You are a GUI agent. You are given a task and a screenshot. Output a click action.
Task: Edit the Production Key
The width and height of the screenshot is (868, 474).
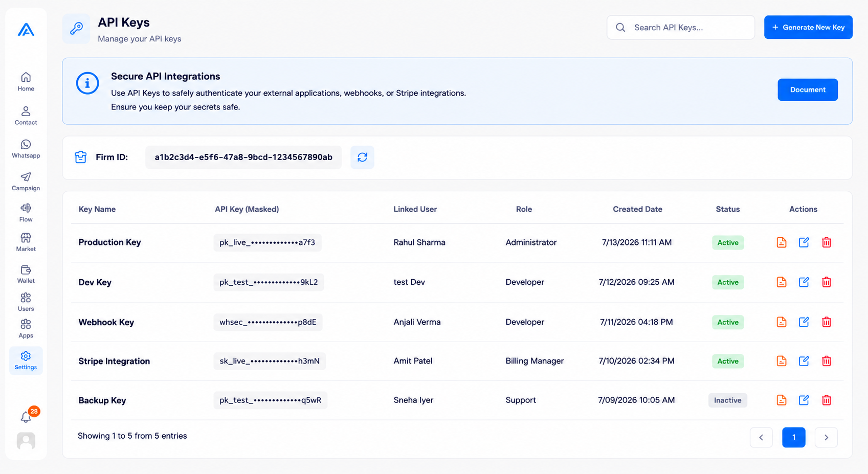pyautogui.click(x=804, y=242)
